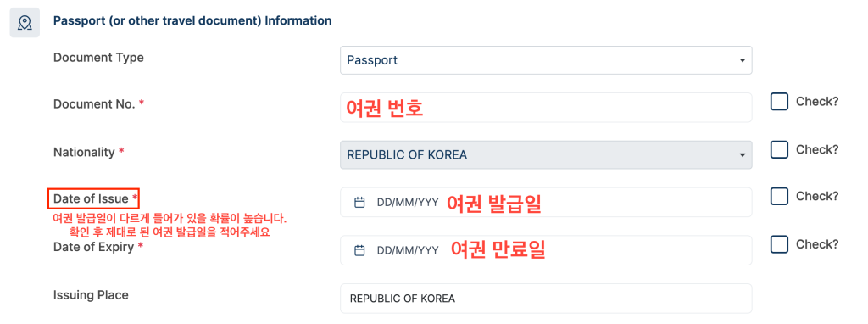
Task: Open REPUBLIC OF KOREA nationality selector
Action: [546, 155]
